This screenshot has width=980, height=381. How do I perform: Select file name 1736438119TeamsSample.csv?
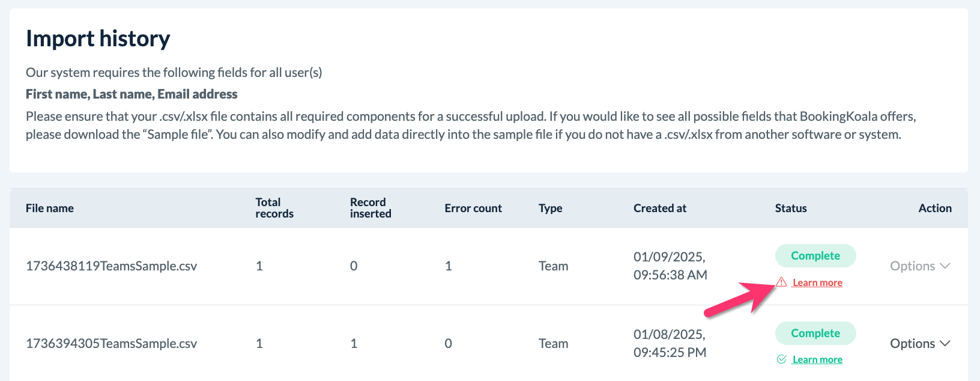[111, 266]
